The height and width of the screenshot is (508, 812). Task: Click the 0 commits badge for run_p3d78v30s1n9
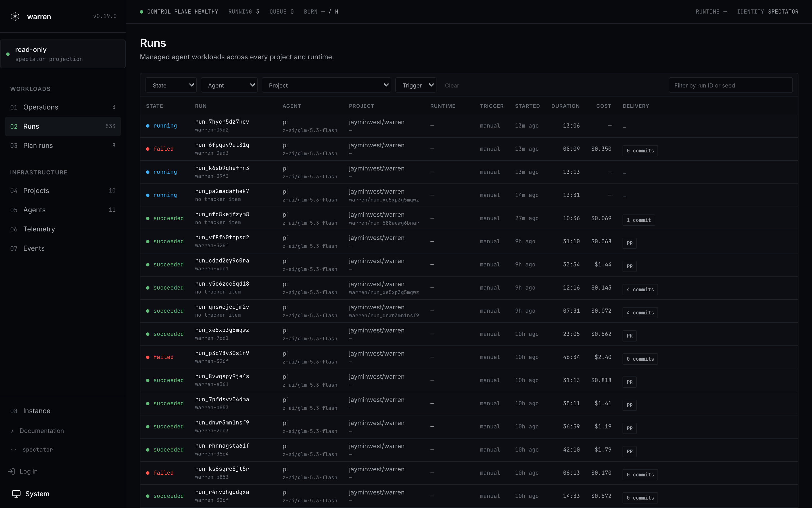point(640,359)
